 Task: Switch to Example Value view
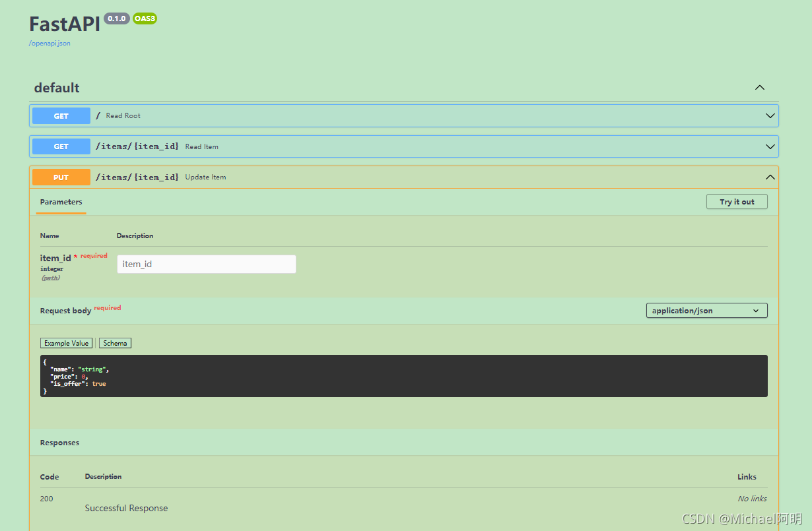click(66, 343)
